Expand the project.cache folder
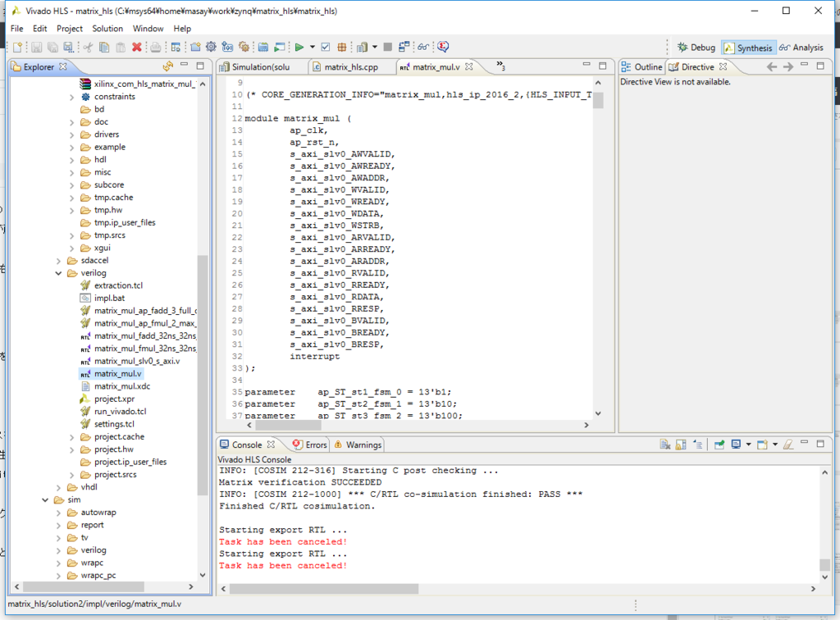 72,437
